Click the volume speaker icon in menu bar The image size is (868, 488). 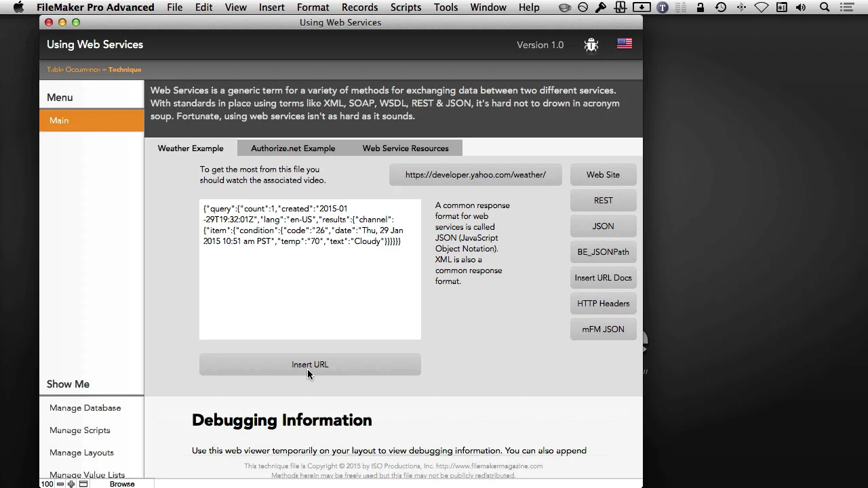click(801, 7)
